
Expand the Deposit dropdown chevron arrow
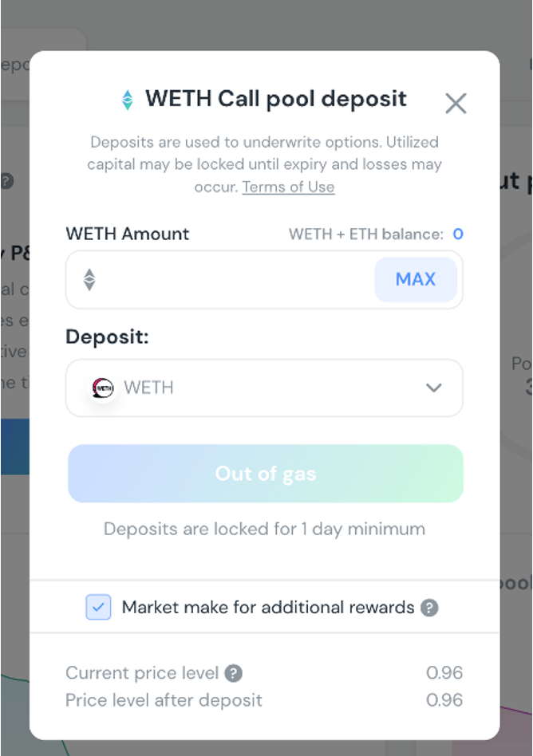coord(433,388)
